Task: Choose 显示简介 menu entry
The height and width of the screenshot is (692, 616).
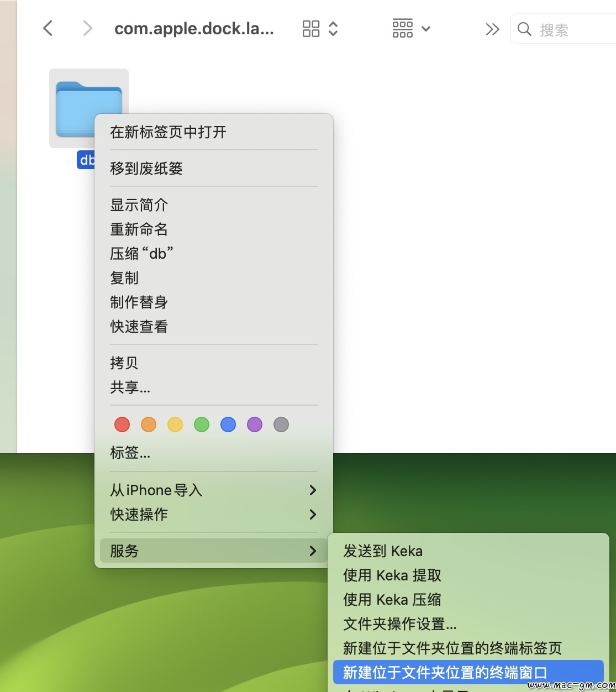Action: [214, 205]
